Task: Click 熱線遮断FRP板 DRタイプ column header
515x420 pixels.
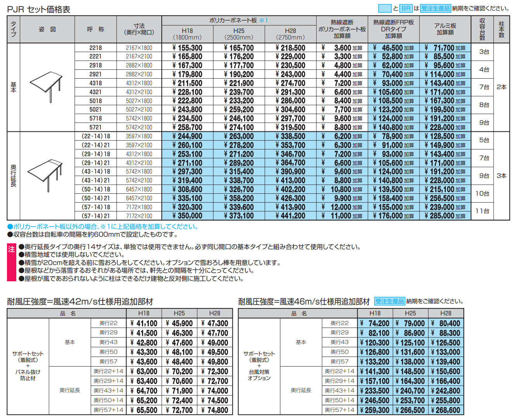Action: pos(393,29)
